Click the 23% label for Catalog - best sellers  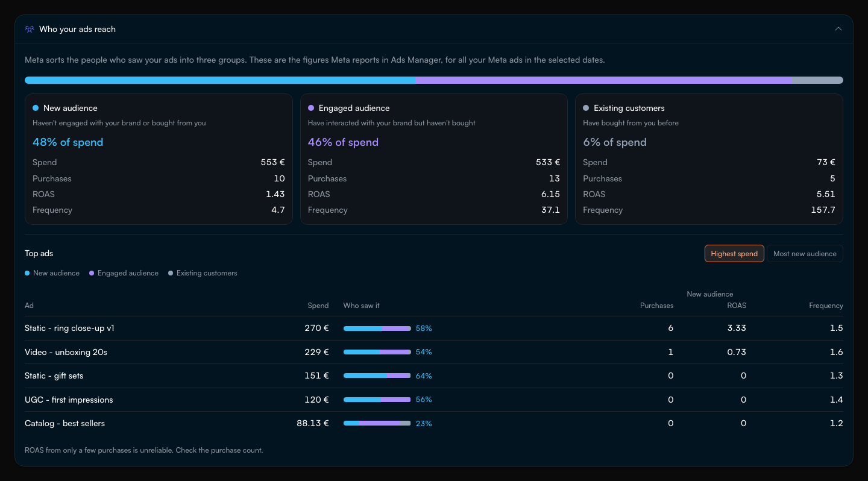(x=424, y=423)
